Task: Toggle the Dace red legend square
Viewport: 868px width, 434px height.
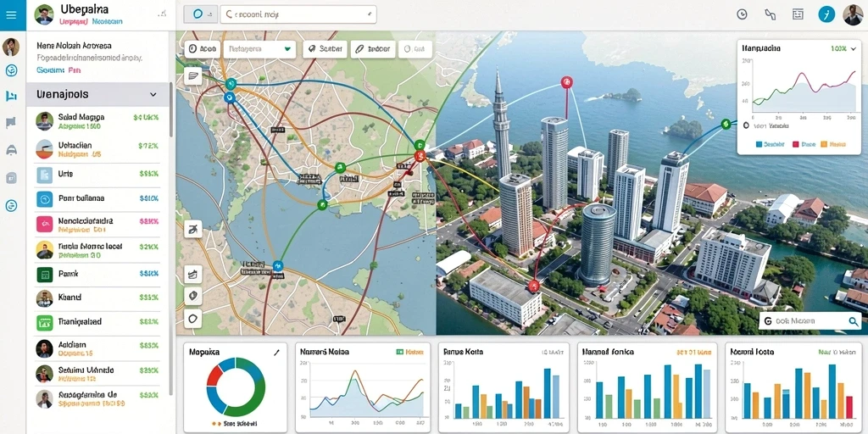Action: tap(795, 144)
